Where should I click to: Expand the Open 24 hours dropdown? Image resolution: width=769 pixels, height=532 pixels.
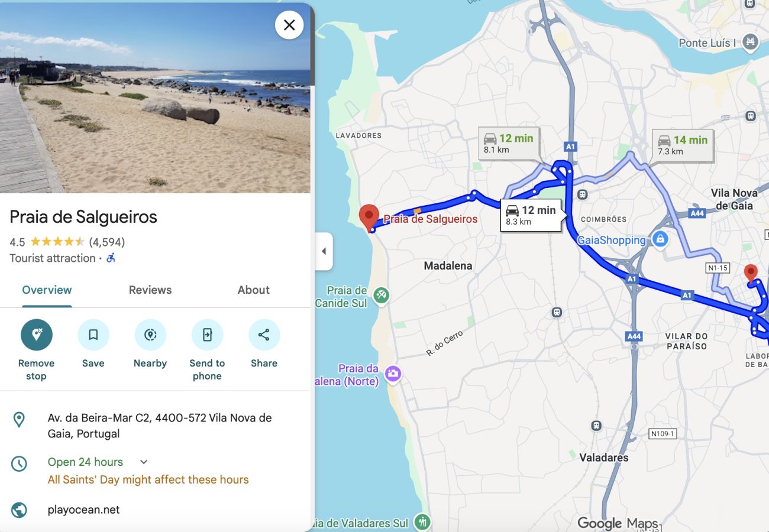click(144, 462)
